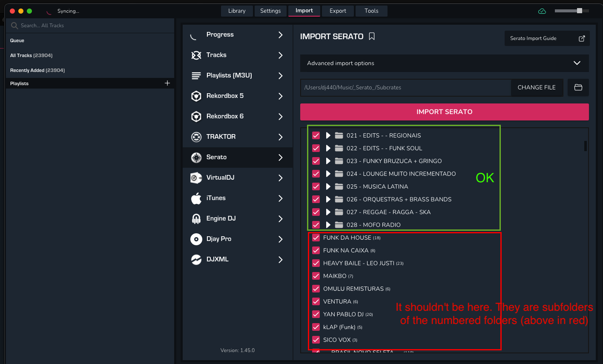Open the Library tab

pyautogui.click(x=237, y=11)
